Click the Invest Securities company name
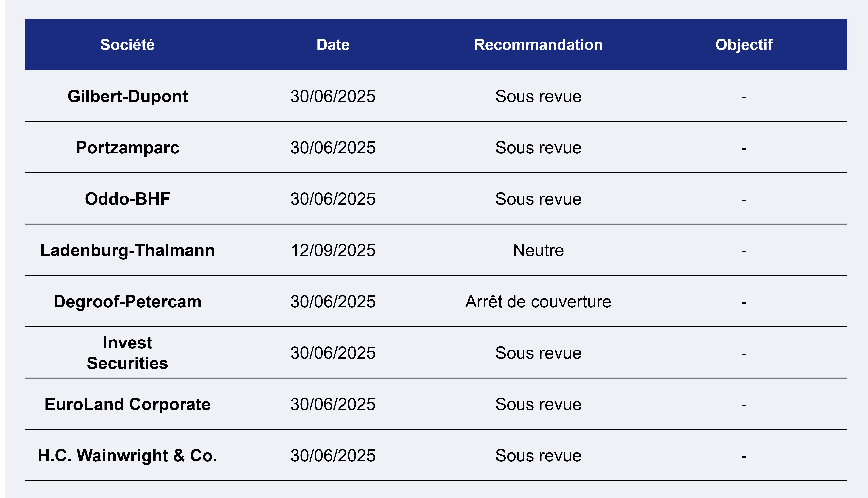 point(127,353)
